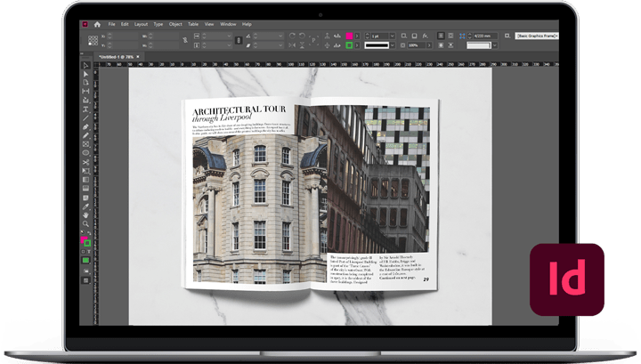Select the Note tool

pos(85,198)
